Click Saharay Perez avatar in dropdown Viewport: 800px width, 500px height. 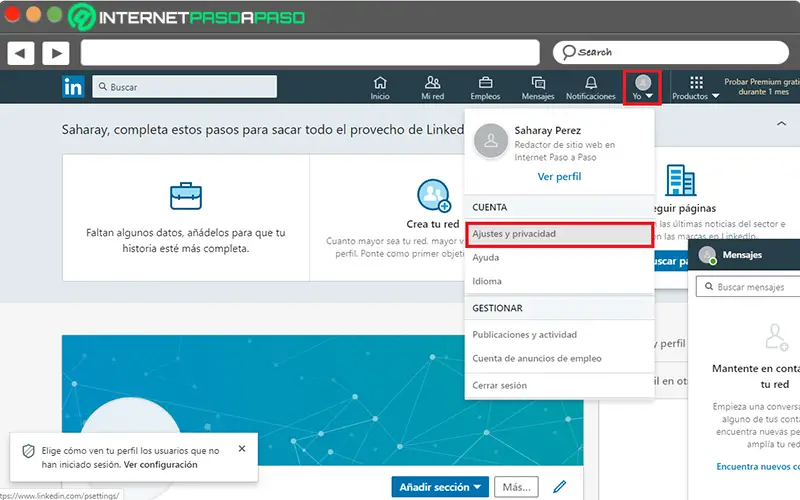(491, 140)
